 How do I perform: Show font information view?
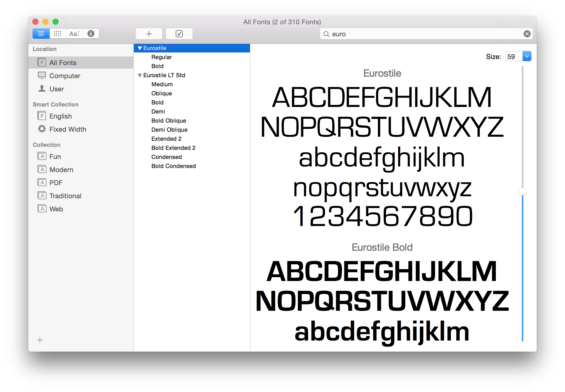(91, 34)
